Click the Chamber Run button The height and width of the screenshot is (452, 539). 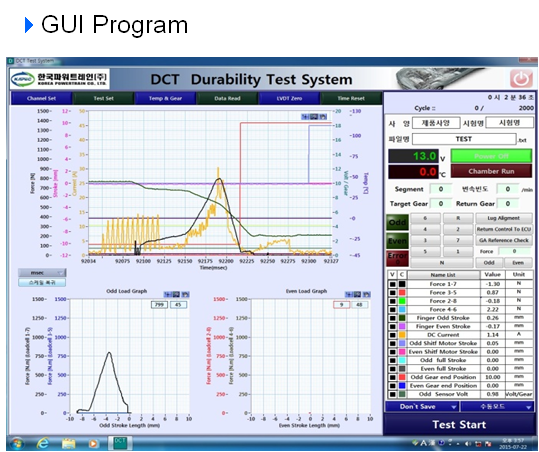point(491,171)
